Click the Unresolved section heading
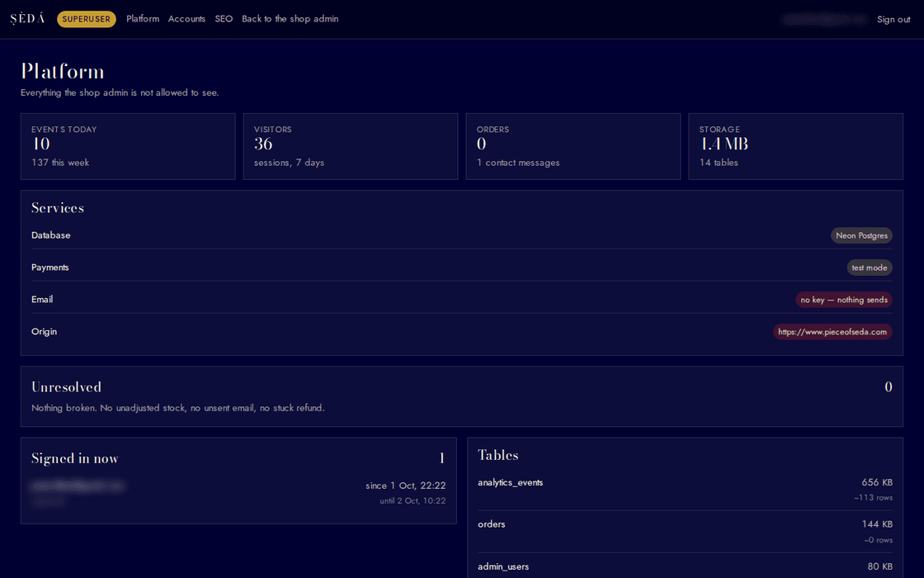924x578 pixels. (67, 387)
